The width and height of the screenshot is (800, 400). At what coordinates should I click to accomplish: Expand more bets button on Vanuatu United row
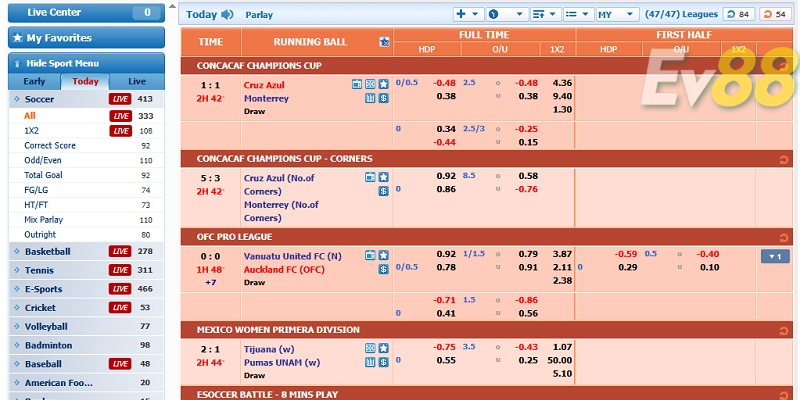pyautogui.click(x=775, y=256)
